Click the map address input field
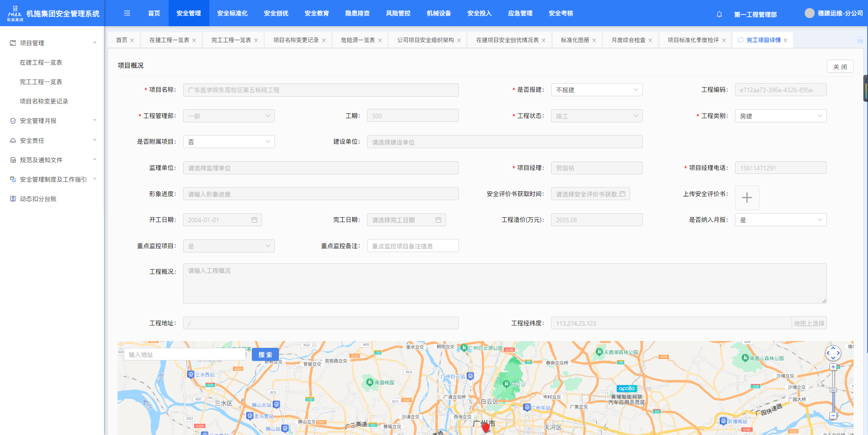Image resolution: width=868 pixels, height=435 pixels. (x=185, y=355)
